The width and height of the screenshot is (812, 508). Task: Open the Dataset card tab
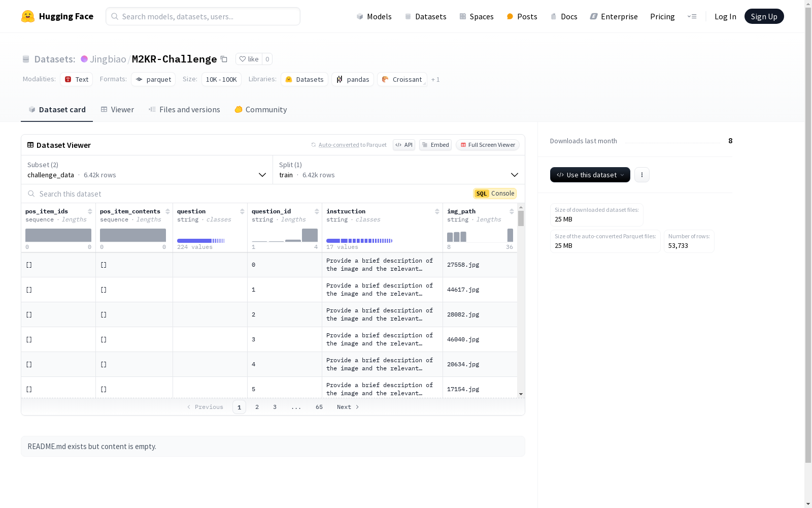[57, 109]
